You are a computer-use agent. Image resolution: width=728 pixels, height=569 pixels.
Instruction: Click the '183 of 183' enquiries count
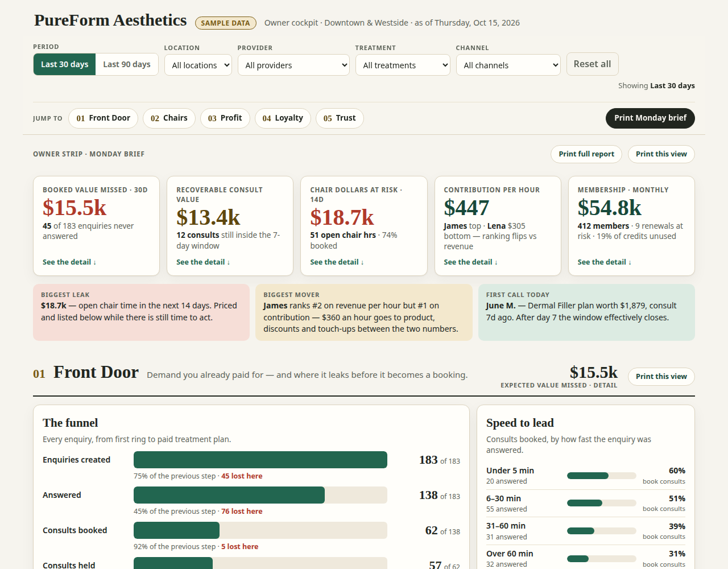(440, 460)
